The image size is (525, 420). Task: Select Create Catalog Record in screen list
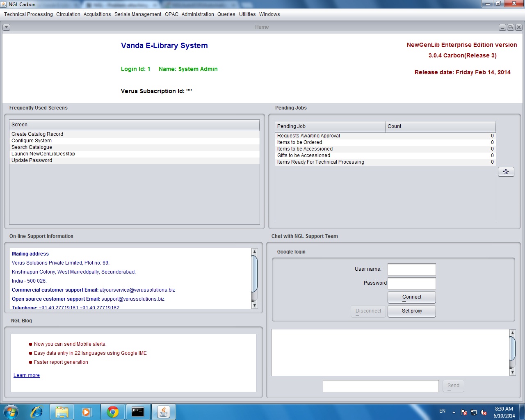[x=37, y=134]
